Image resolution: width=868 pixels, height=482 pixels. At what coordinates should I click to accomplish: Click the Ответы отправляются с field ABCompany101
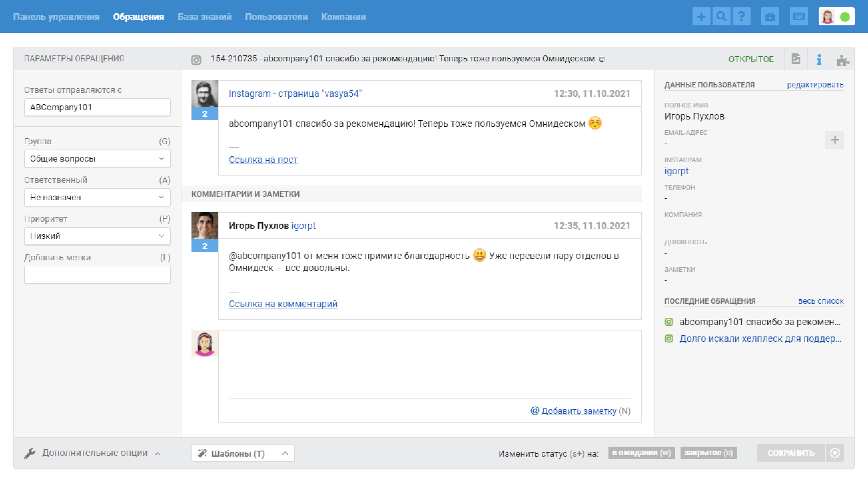(97, 107)
